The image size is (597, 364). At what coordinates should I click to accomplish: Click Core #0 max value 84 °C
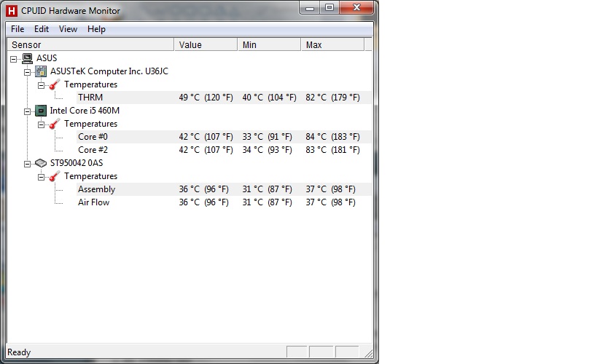333,137
